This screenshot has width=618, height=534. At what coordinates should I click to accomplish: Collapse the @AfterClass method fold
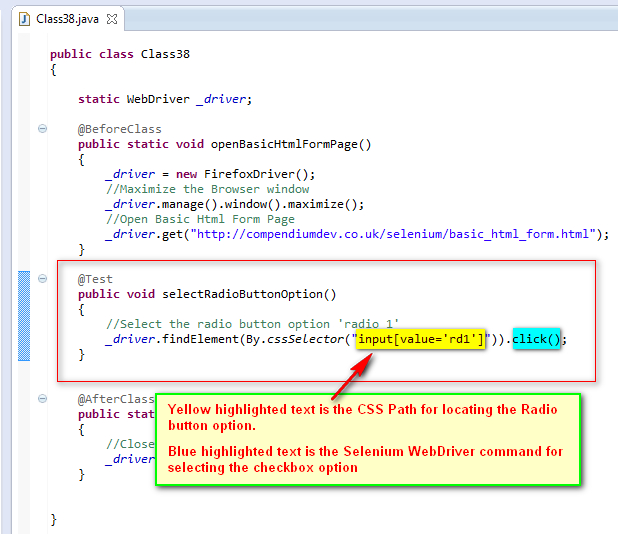click(x=43, y=398)
